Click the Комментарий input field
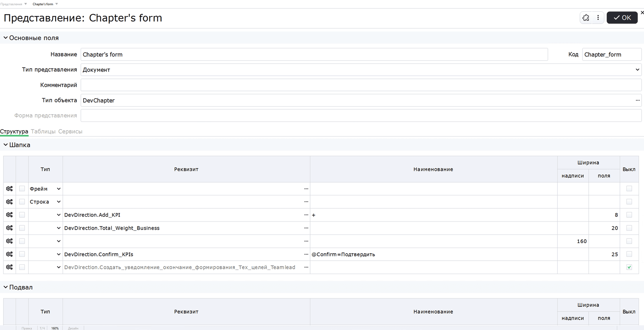Image resolution: width=644 pixels, height=330 pixels. (361, 85)
